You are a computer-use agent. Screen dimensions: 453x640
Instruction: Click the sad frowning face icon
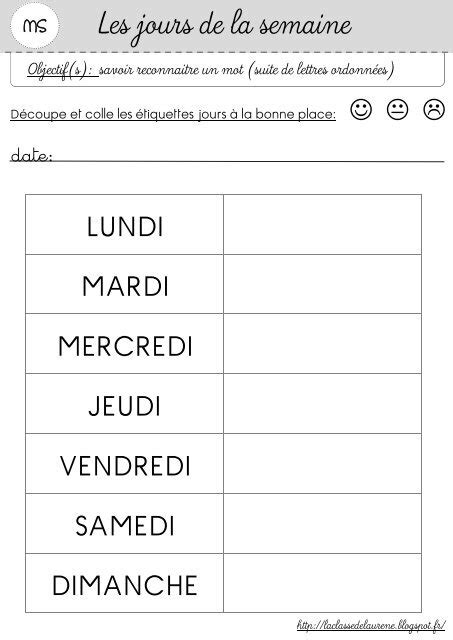point(434,109)
